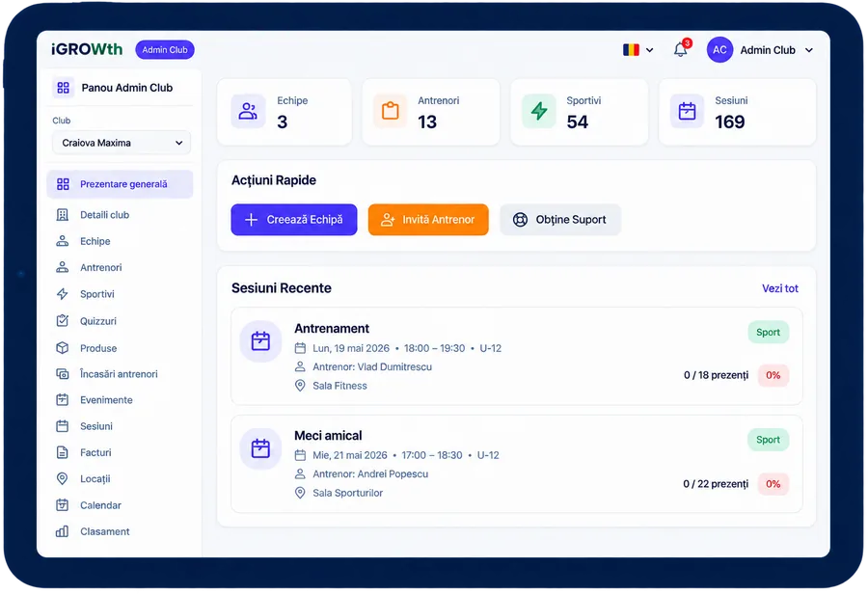Follow the Vezi tot link

[780, 288]
